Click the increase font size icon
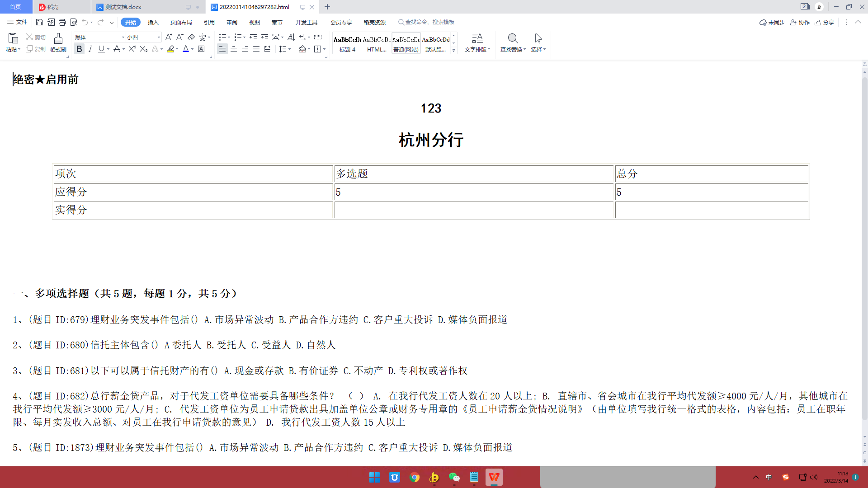The image size is (868, 488). click(169, 37)
